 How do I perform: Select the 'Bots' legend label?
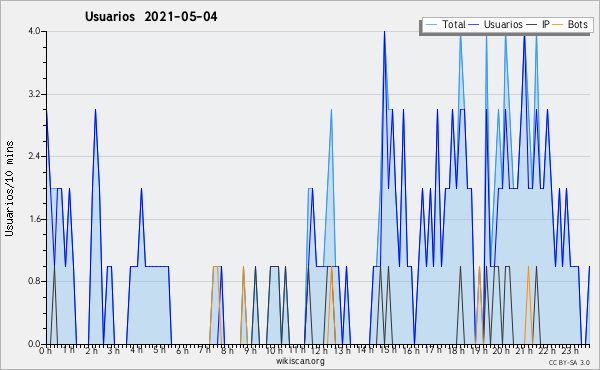coord(577,24)
